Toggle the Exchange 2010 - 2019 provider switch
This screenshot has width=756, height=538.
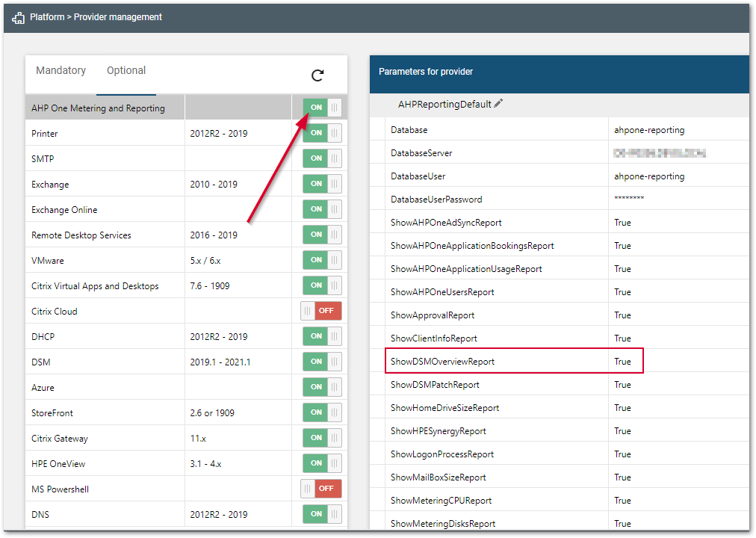coord(322,184)
